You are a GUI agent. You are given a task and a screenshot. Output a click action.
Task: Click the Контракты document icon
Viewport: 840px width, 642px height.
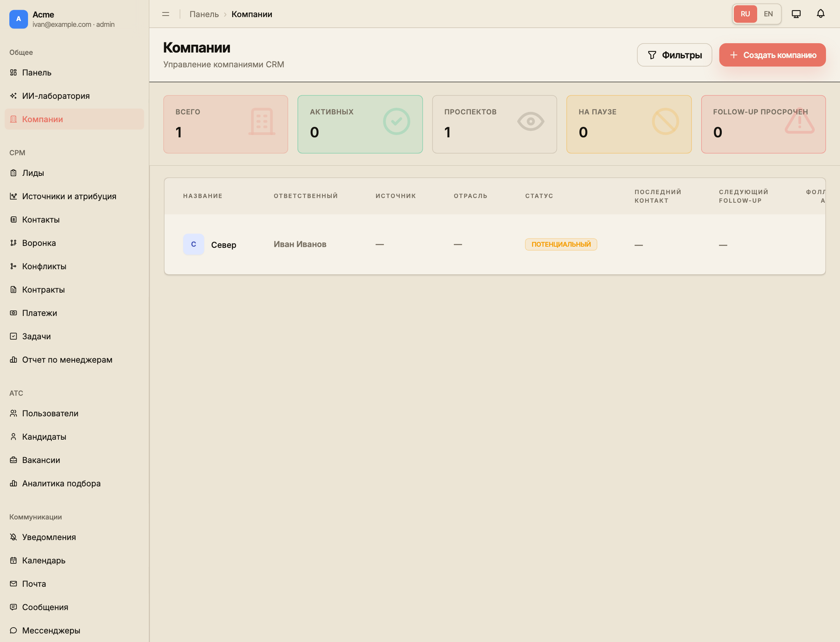(13, 289)
